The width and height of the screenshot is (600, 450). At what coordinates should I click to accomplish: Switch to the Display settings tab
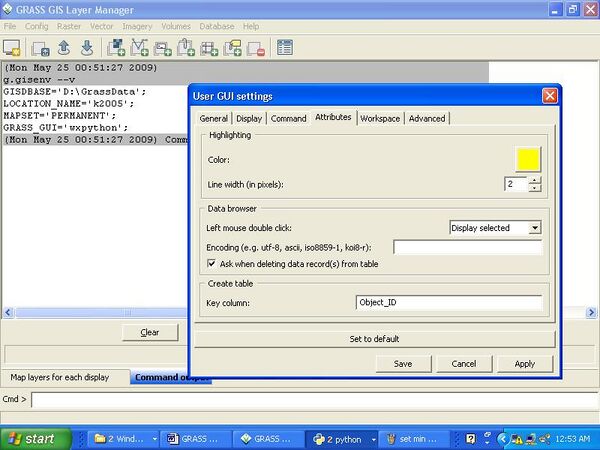[249, 119]
